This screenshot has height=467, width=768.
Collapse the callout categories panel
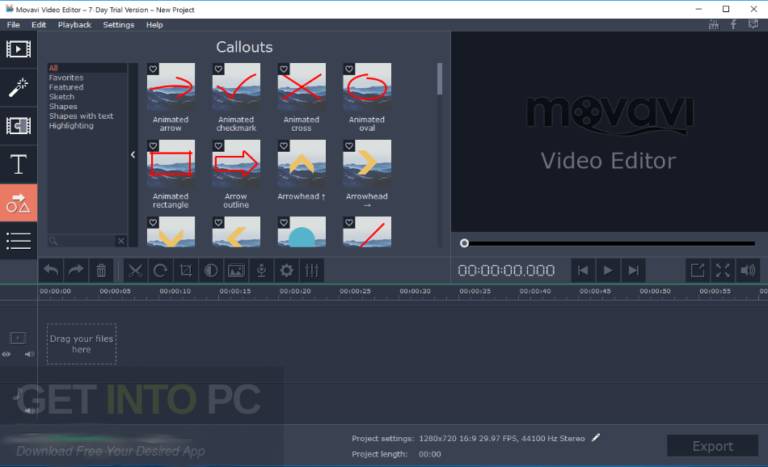(x=133, y=155)
